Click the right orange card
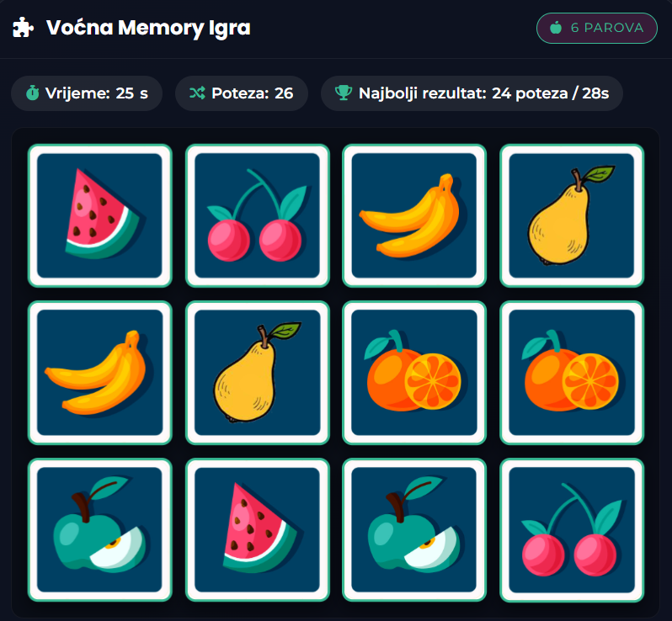The height and width of the screenshot is (621, 672). click(x=572, y=373)
